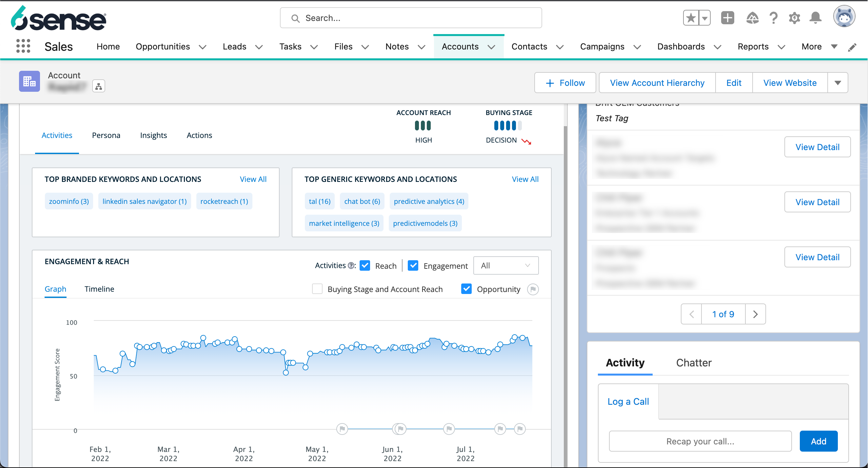Screen dimensions: 868x468
Task: Open the App Launcher grid icon
Action: click(x=23, y=46)
